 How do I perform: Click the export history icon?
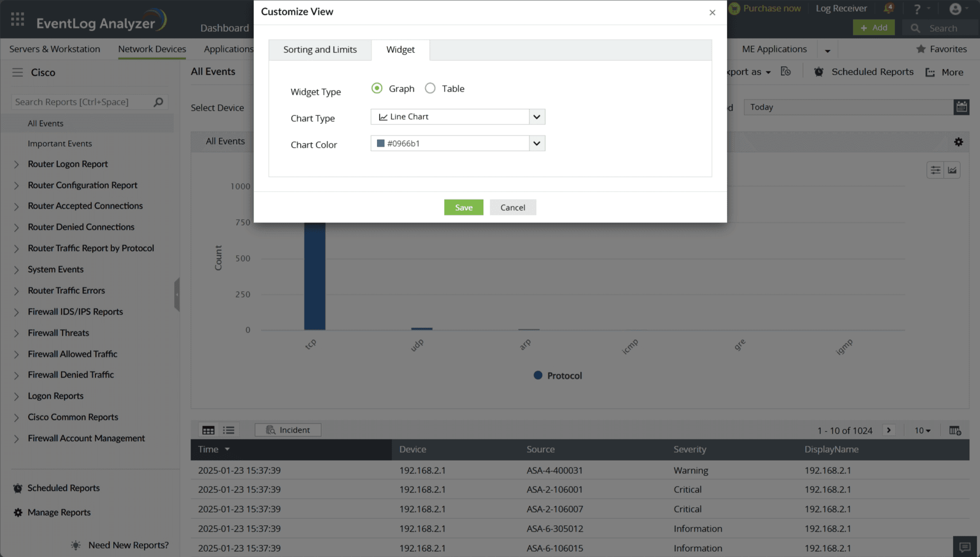pos(786,71)
